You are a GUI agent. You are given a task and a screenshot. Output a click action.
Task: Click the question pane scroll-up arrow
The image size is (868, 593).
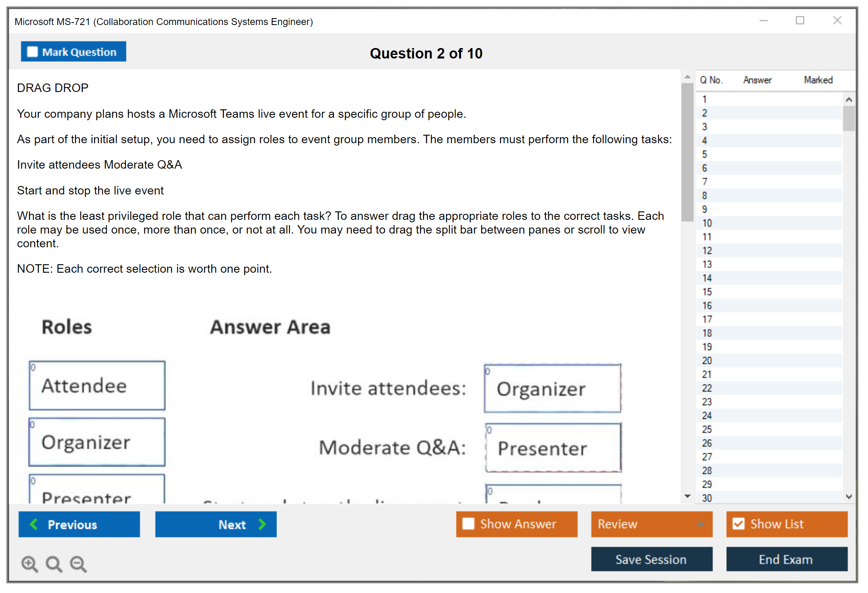pyautogui.click(x=688, y=77)
